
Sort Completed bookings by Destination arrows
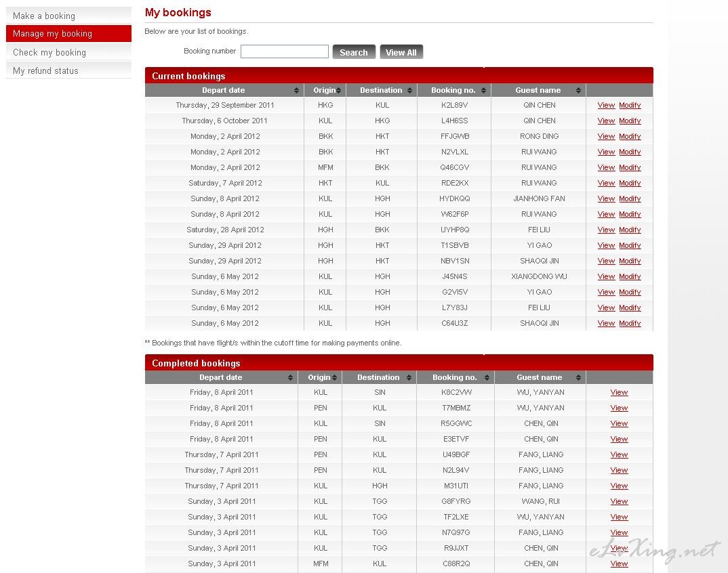tap(409, 378)
